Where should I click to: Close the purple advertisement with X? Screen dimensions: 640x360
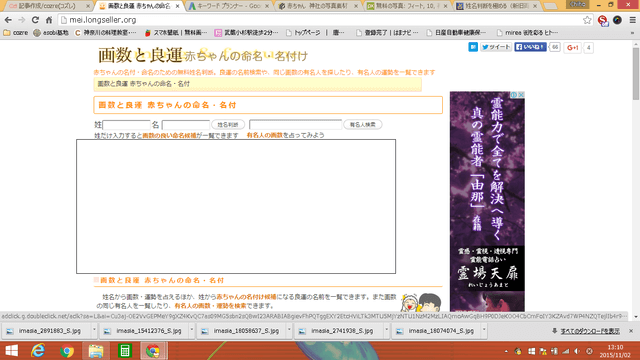pos(521,94)
